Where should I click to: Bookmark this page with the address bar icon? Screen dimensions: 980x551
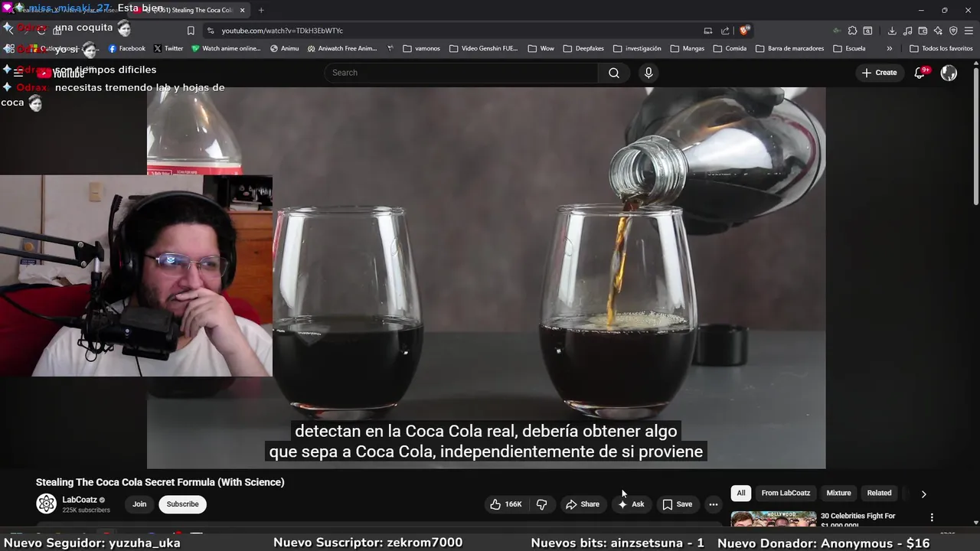[191, 31]
